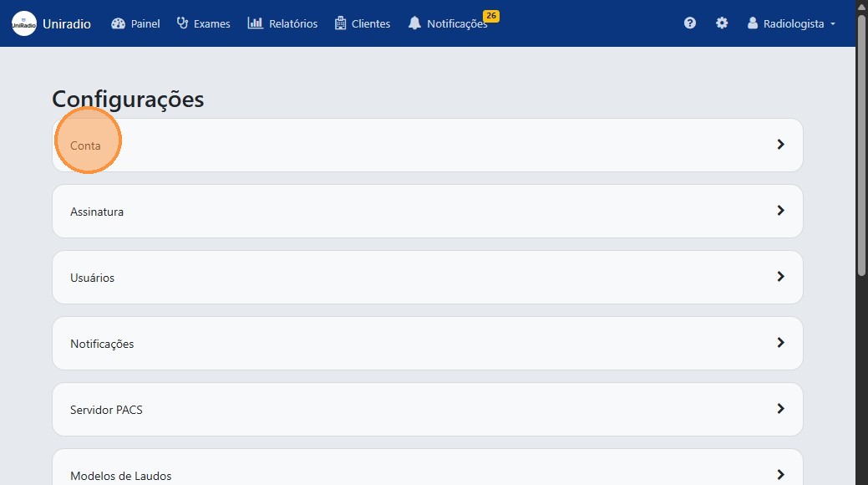Expand the Usuários section chevron

pyautogui.click(x=780, y=277)
